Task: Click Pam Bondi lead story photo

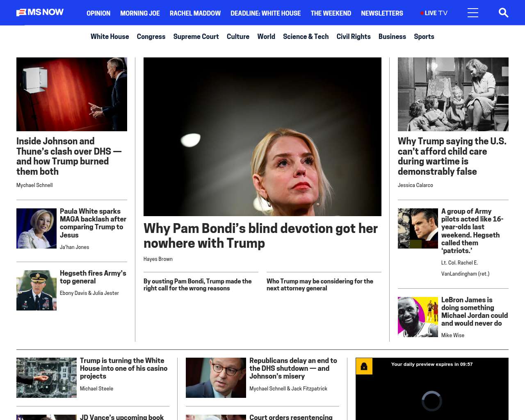Action: [x=262, y=137]
